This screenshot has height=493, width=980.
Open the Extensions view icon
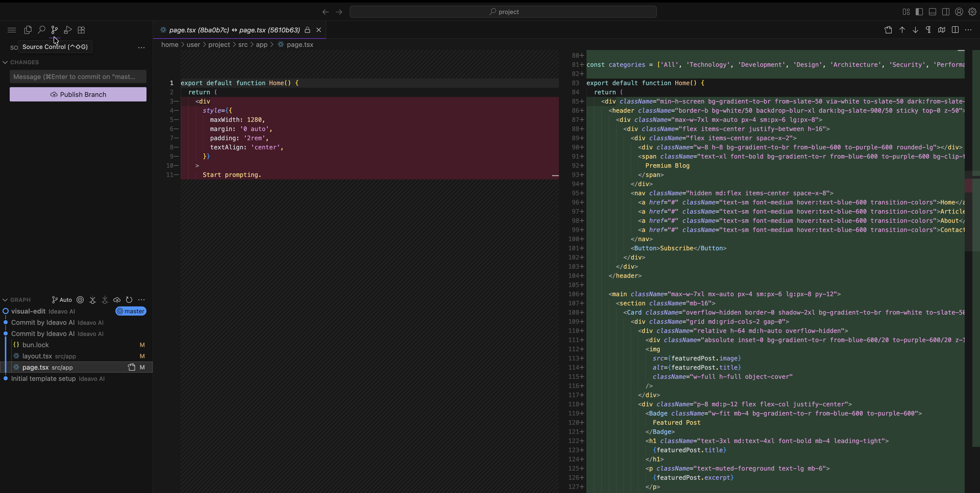[x=81, y=30]
